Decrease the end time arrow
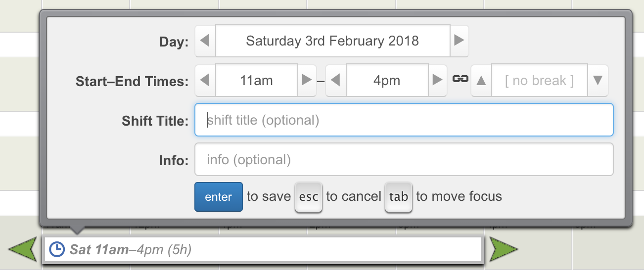 click(336, 80)
